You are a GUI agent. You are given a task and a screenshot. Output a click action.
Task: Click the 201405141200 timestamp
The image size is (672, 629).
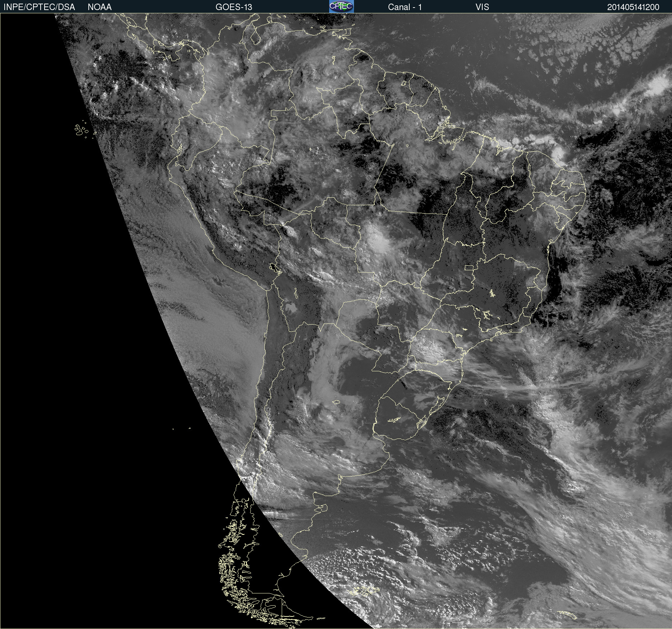coord(633,7)
